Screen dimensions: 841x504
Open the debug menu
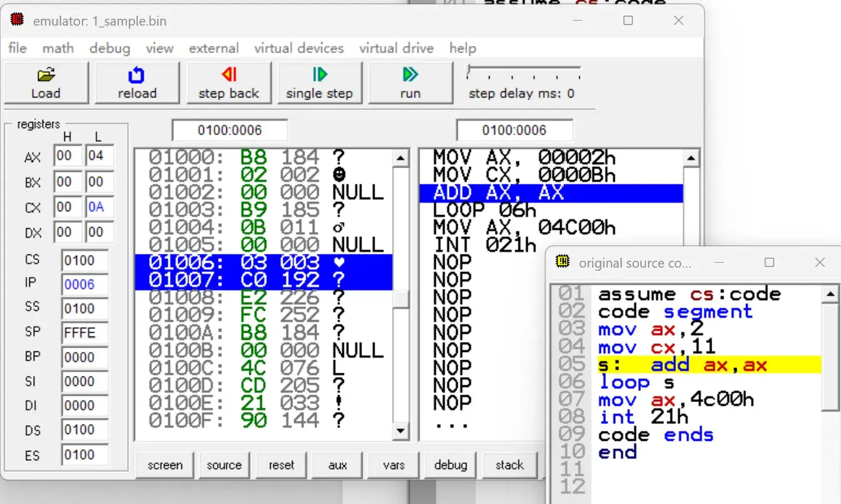tap(109, 48)
